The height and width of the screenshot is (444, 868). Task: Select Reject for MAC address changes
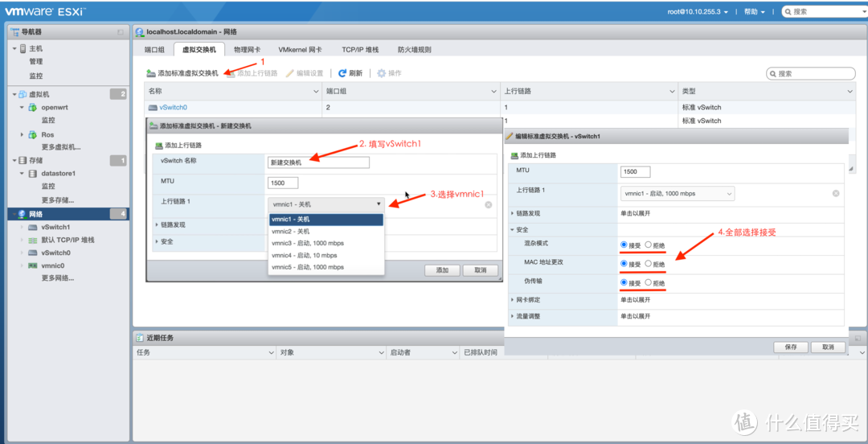(x=649, y=264)
